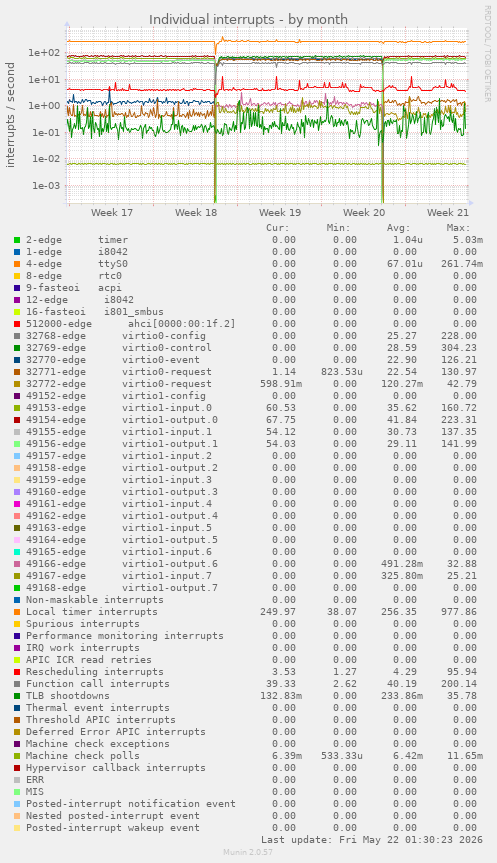Click the green swatch for TLB shootdowns
Screen dimensions: 497x863
[x=17, y=696]
